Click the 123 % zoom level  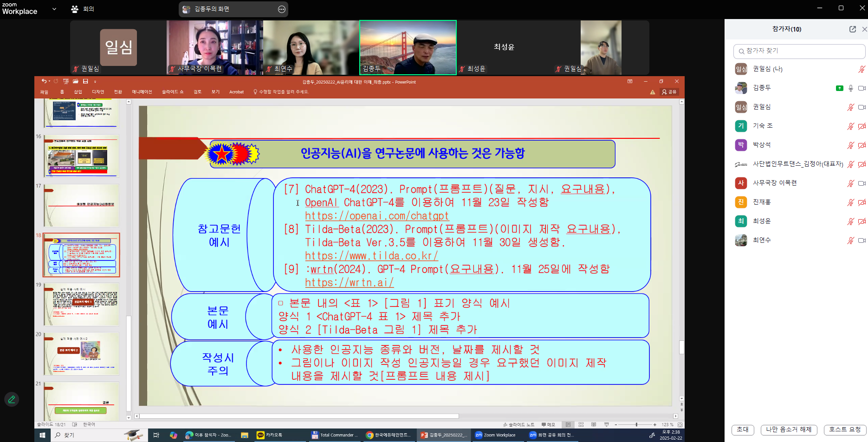pos(667,424)
